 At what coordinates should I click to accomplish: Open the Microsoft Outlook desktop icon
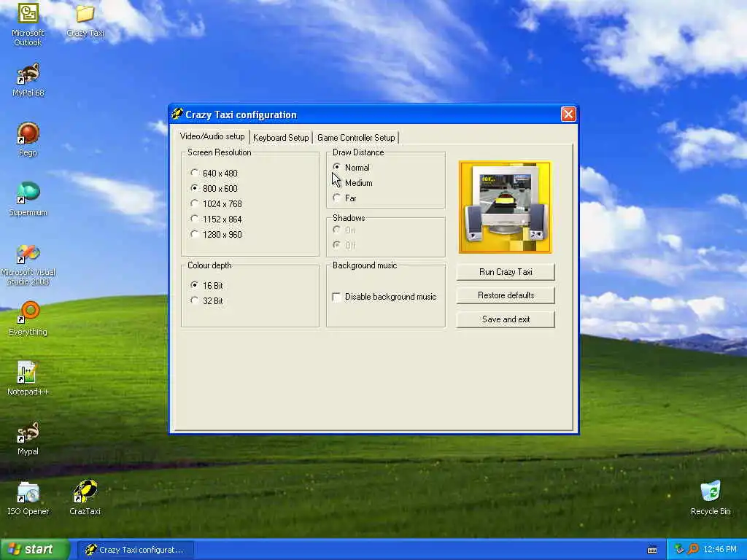coord(28,24)
